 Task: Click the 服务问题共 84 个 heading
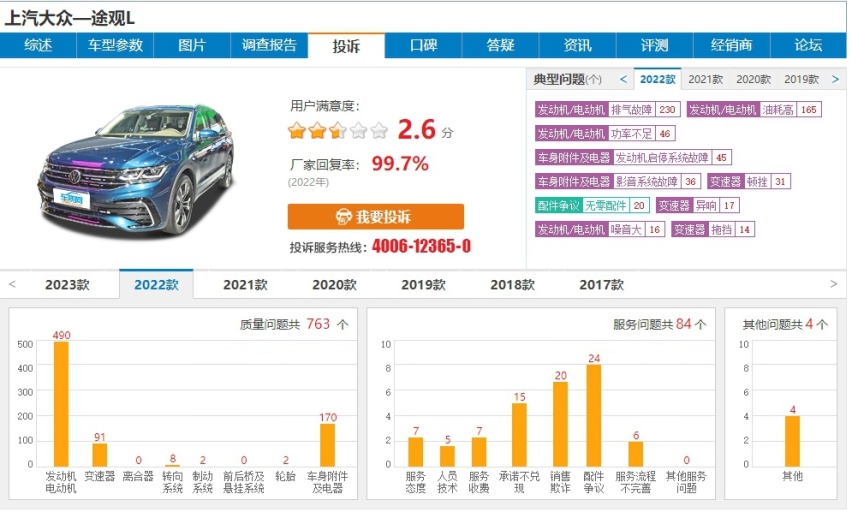coord(660,324)
